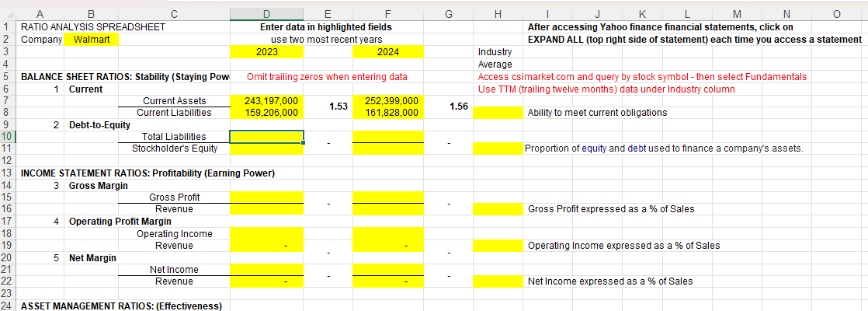Click industry average cell for gross margin
This screenshot has height=311, width=868.
coord(498,209)
